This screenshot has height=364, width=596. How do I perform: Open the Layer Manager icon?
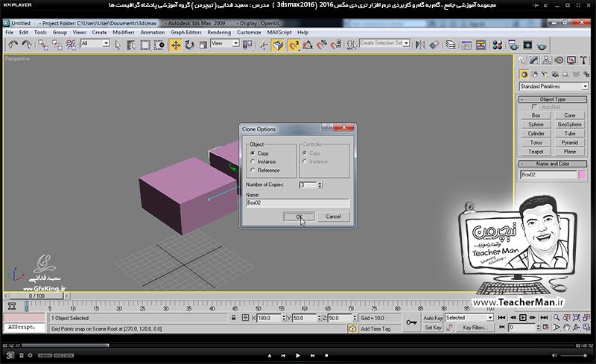click(451, 45)
